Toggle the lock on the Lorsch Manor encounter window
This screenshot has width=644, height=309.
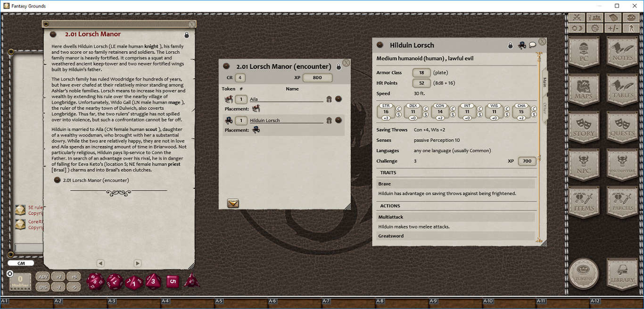[x=339, y=67]
